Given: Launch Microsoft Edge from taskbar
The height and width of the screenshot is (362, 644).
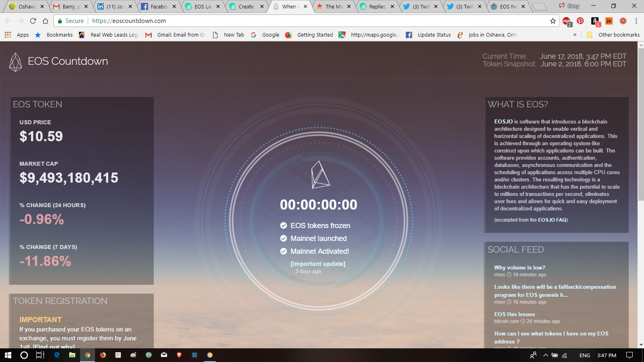Looking at the screenshot, I should [57, 355].
